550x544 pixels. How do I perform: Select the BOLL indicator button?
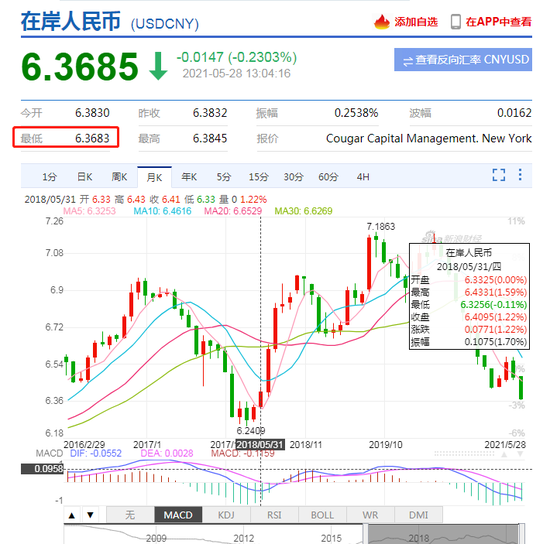[322, 515]
